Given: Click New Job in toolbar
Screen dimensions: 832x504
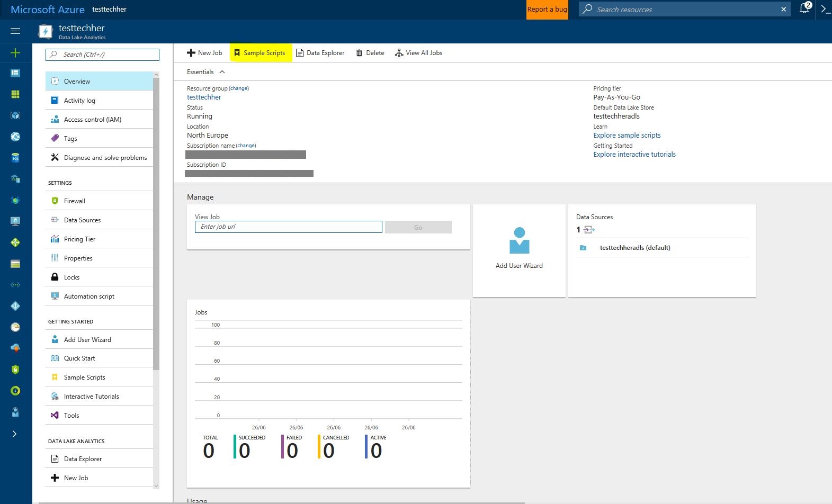Looking at the screenshot, I should tap(204, 53).
